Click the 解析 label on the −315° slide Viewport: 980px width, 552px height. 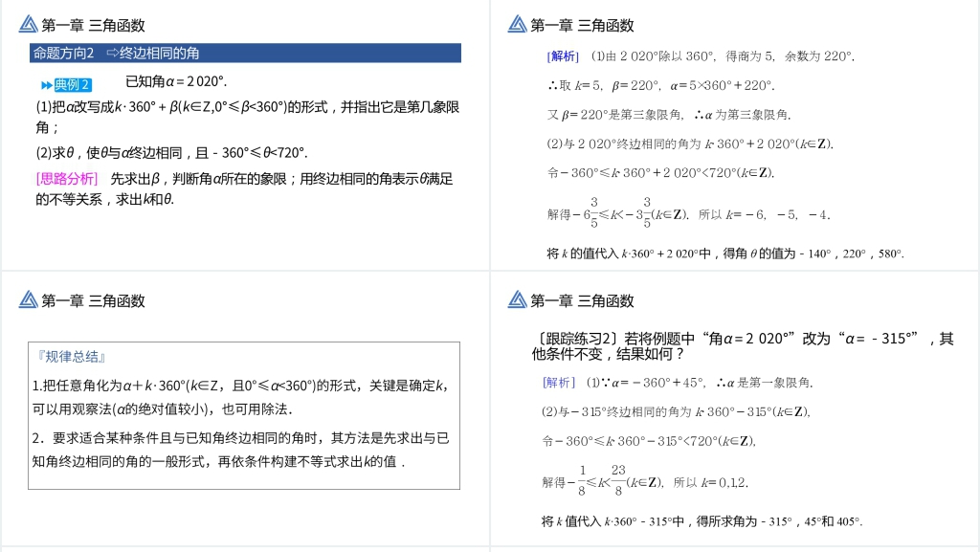pyautogui.click(x=558, y=382)
